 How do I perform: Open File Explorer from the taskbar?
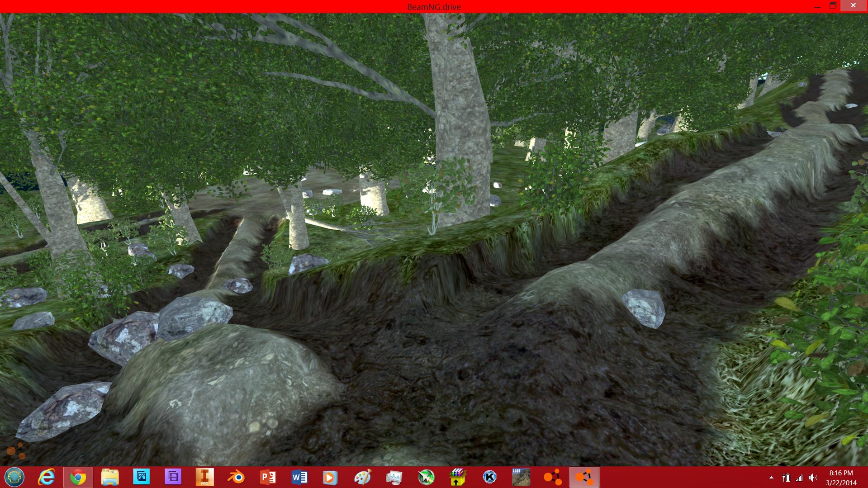109,477
